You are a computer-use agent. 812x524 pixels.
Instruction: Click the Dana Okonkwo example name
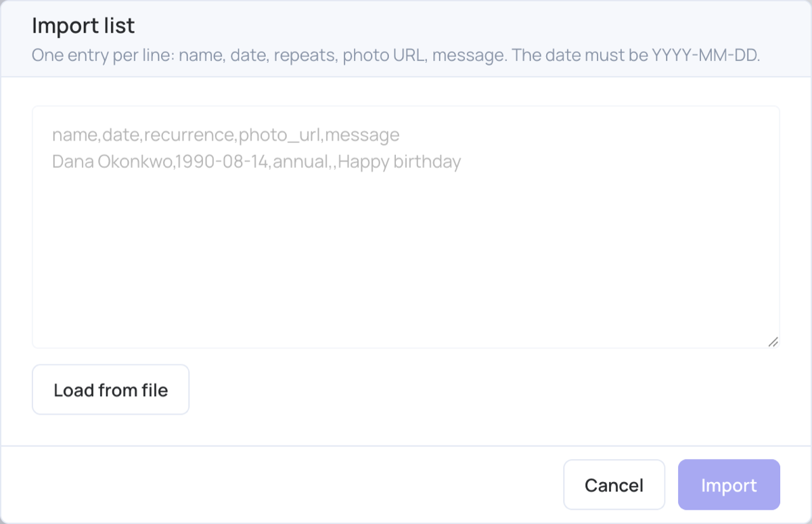point(113,162)
